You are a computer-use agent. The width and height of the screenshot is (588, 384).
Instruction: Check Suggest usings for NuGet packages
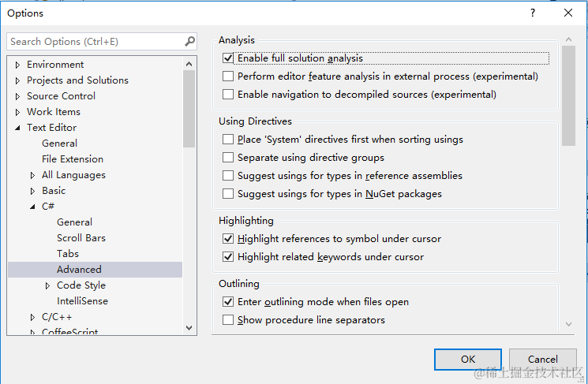pyautogui.click(x=228, y=194)
